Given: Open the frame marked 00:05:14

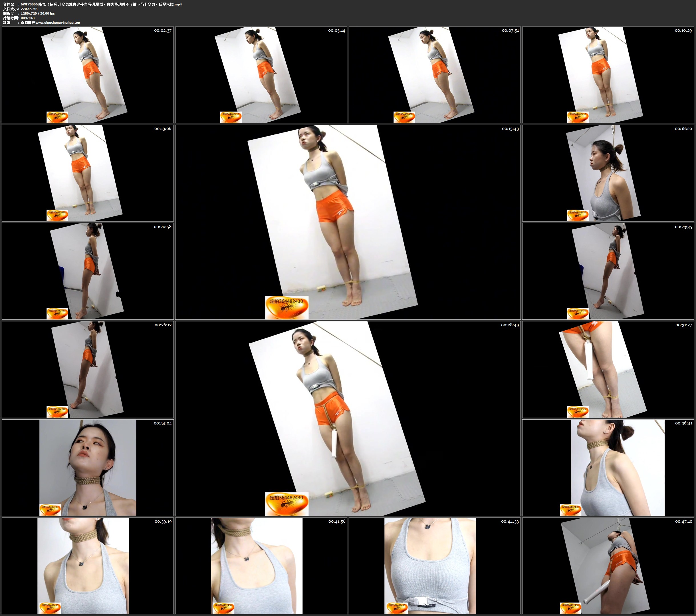Looking at the screenshot, I should 261,75.
